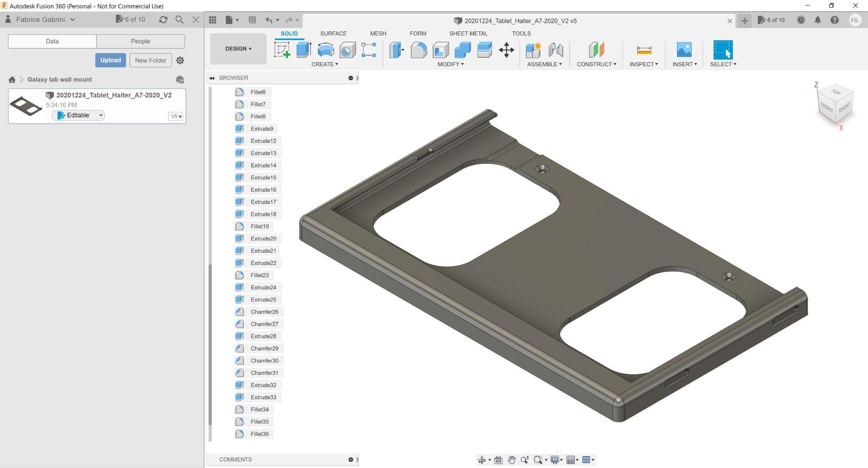Expand the CONSTRUCT menu

tap(596, 64)
